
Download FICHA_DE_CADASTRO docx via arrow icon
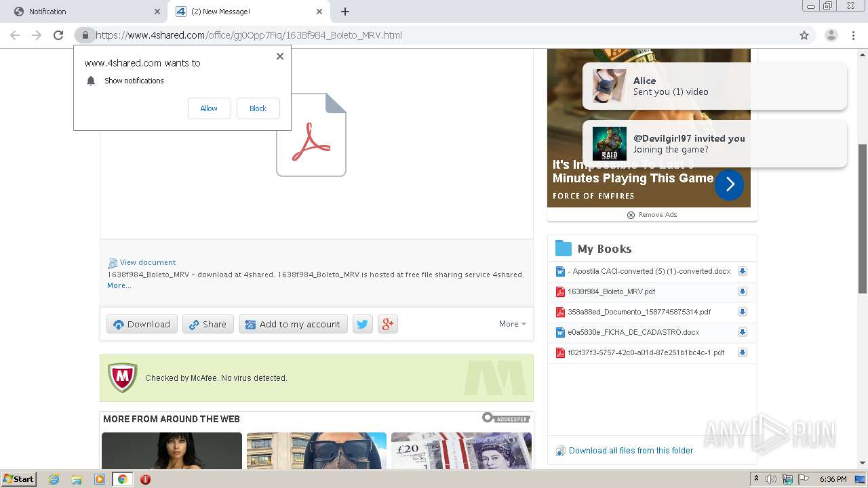point(743,332)
